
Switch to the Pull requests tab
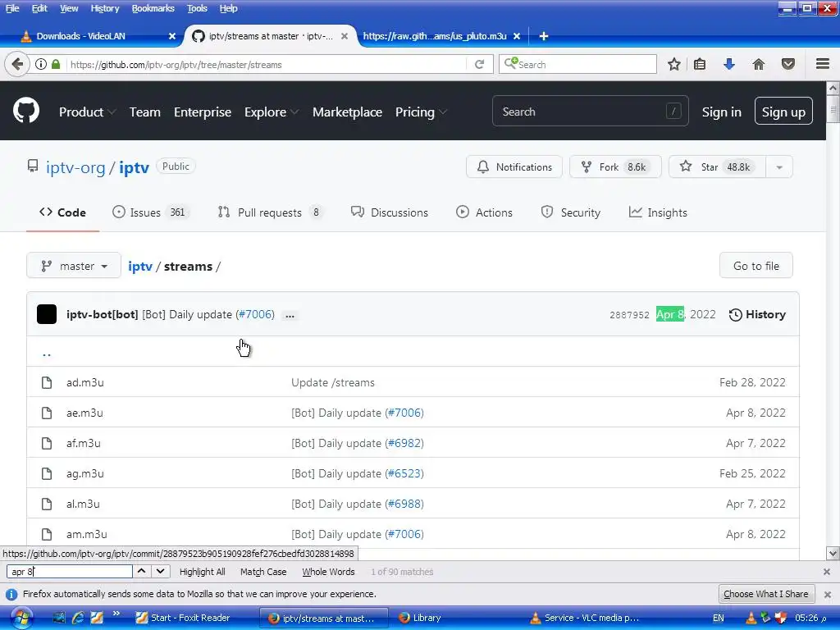(x=269, y=212)
